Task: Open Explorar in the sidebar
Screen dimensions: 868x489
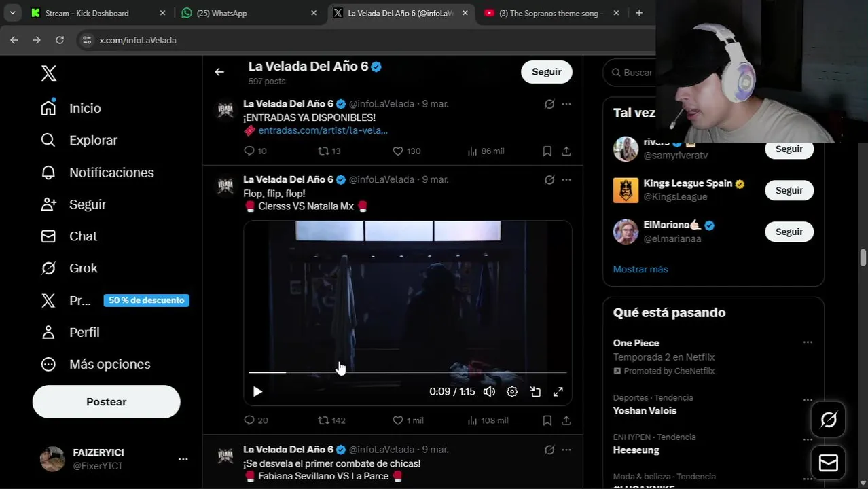Action: point(79,140)
